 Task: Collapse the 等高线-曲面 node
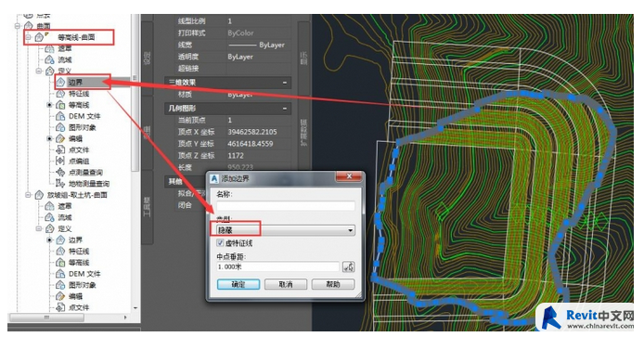(28, 37)
